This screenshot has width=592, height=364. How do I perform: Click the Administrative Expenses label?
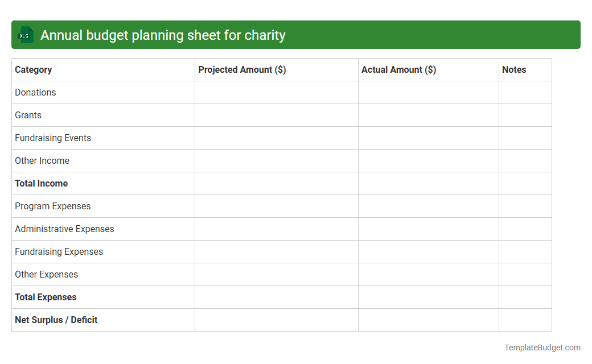(x=64, y=229)
